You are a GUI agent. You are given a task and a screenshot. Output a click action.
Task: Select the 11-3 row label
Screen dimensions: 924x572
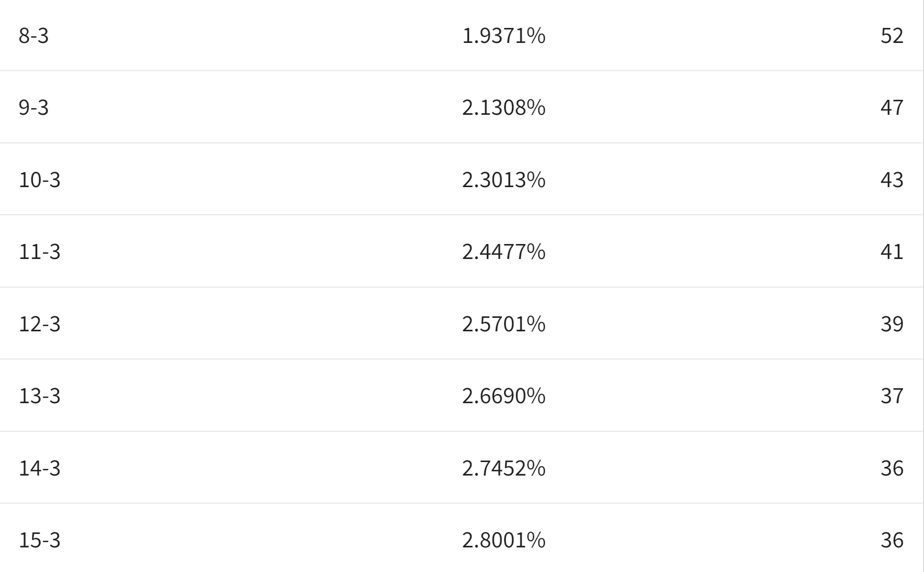pos(40,251)
